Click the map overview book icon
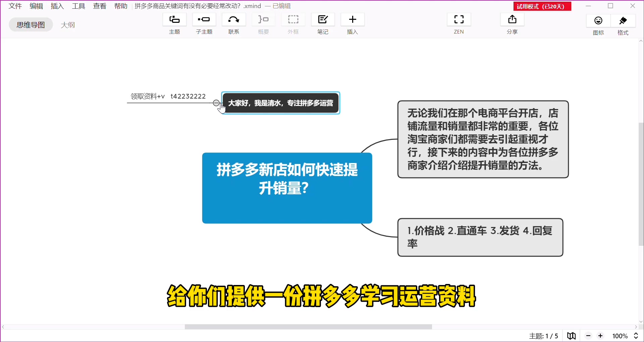The image size is (644, 342). [x=572, y=336]
